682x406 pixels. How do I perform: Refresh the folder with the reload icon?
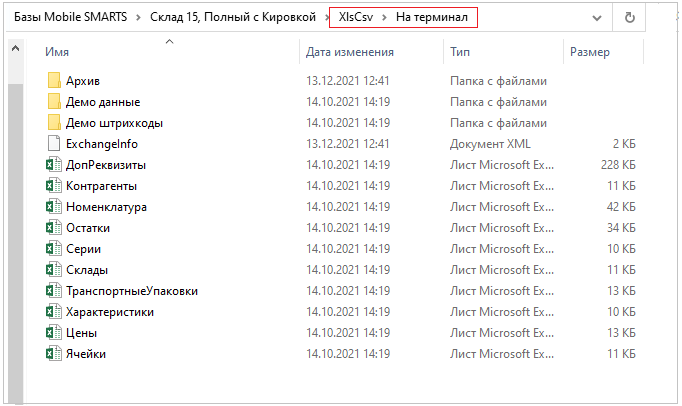point(629,17)
